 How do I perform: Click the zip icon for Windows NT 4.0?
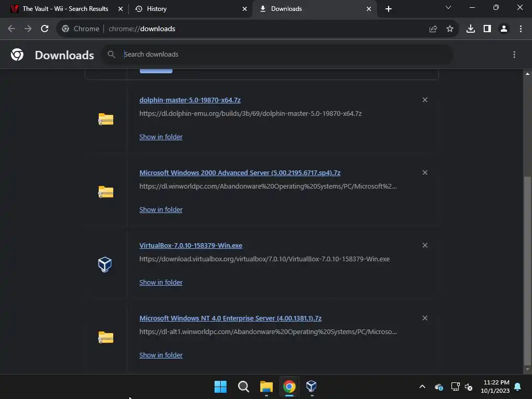tap(105, 337)
